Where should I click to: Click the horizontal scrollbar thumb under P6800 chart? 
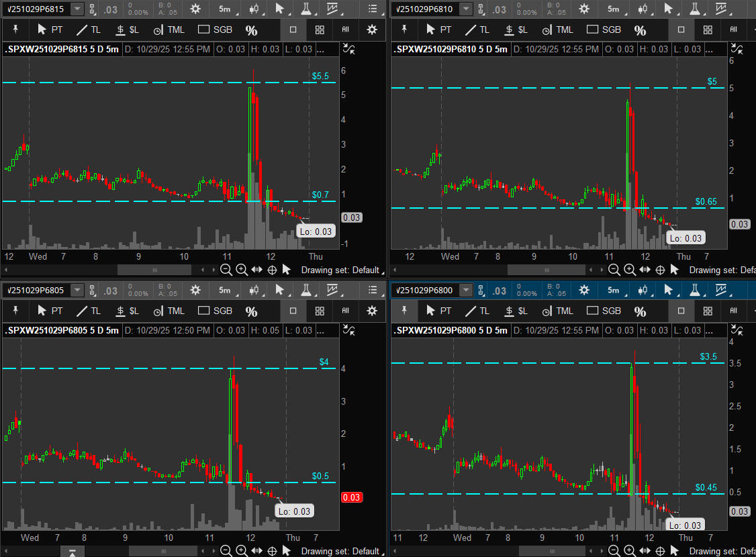coord(542,551)
